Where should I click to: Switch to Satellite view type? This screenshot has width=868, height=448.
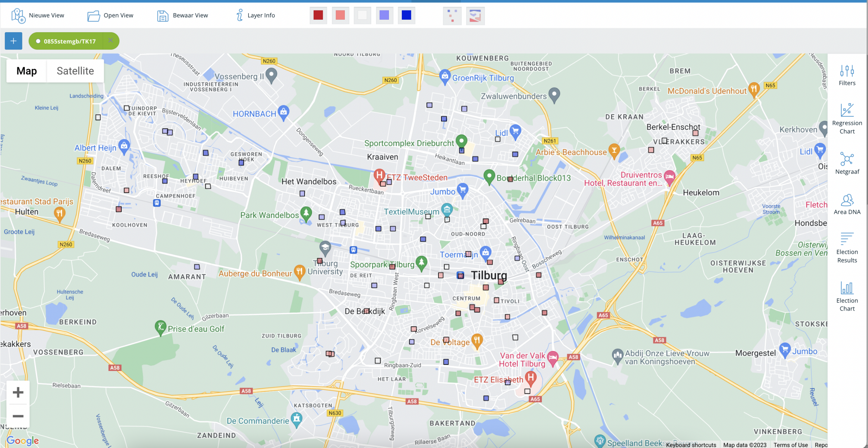[x=75, y=71]
